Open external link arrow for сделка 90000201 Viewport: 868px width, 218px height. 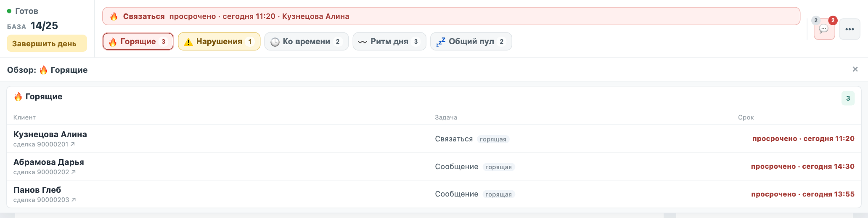[73, 144]
